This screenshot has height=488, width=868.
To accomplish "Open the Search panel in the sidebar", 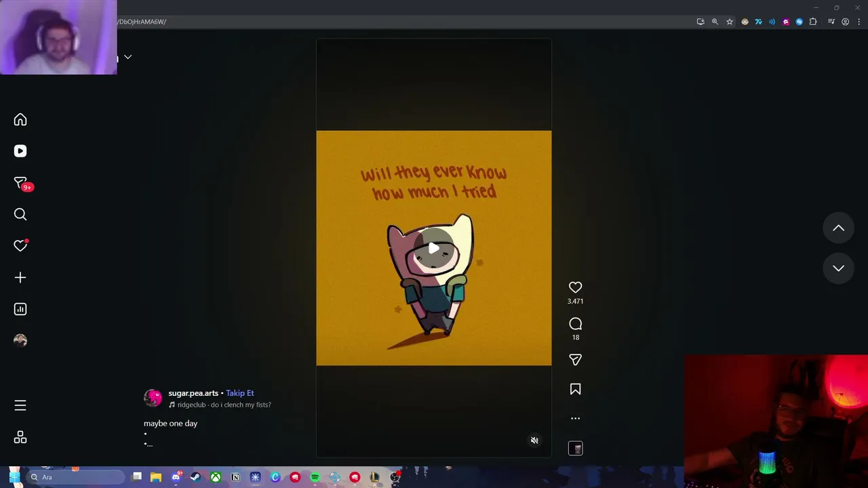I will point(20,215).
